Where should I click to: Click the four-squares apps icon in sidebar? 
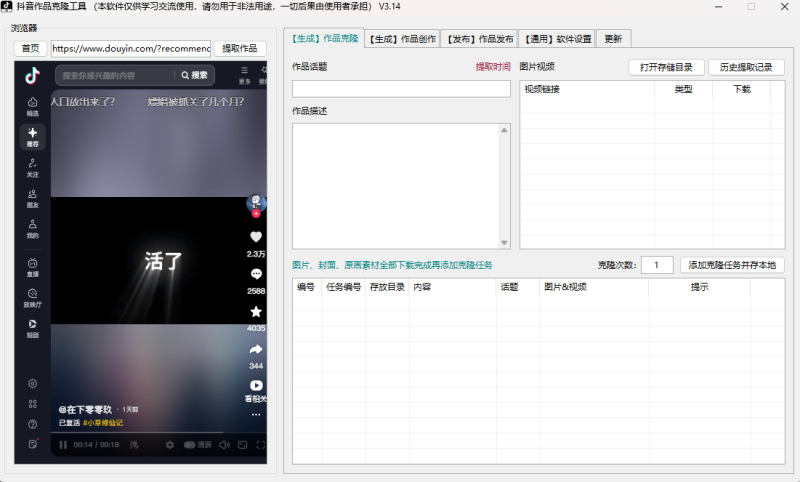pos(33,404)
